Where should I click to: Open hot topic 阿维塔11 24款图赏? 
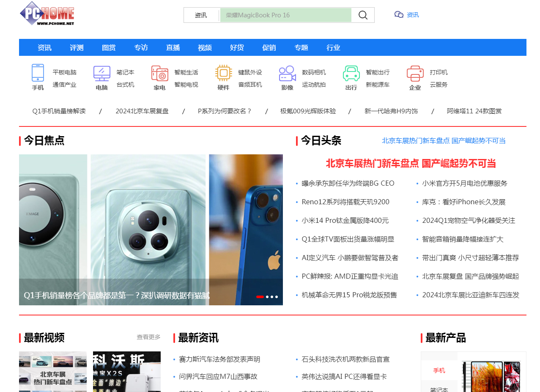tap(474, 111)
